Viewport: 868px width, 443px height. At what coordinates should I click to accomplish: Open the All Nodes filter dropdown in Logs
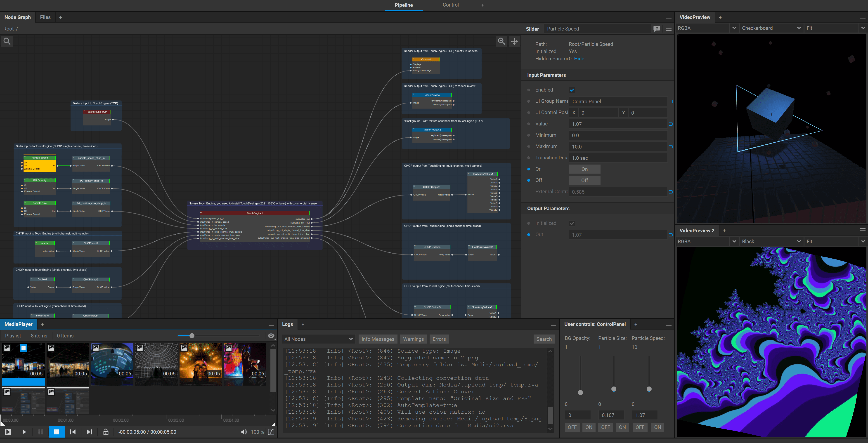tap(318, 339)
